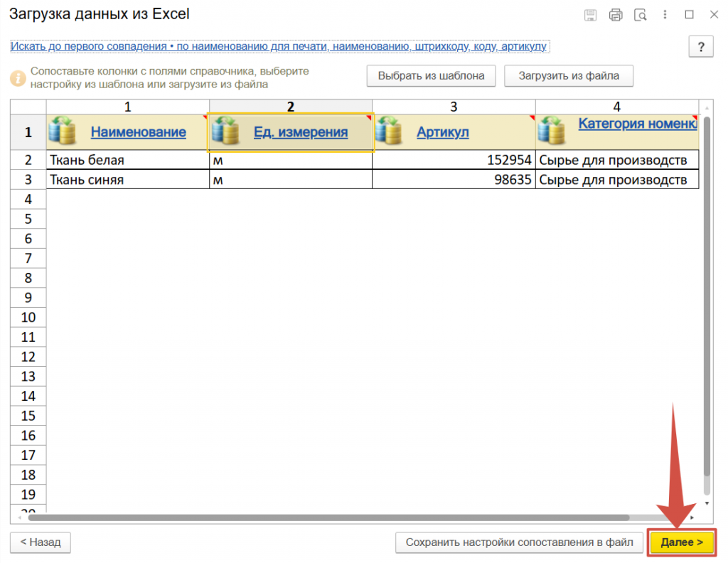Click the print icon in title bar
The width and height of the screenshot is (728, 563).
(x=616, y=15)
